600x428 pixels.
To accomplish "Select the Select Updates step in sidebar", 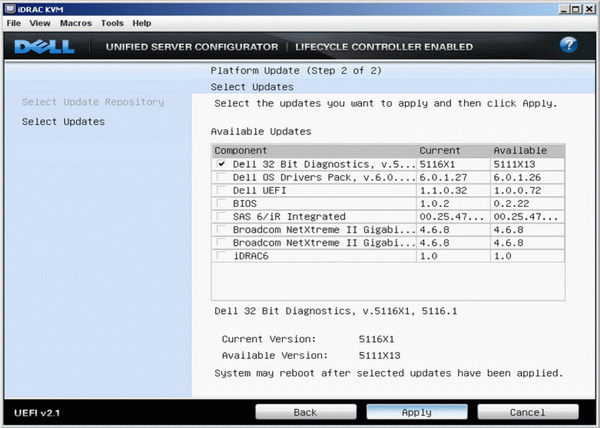I will [x=63, y=122].
